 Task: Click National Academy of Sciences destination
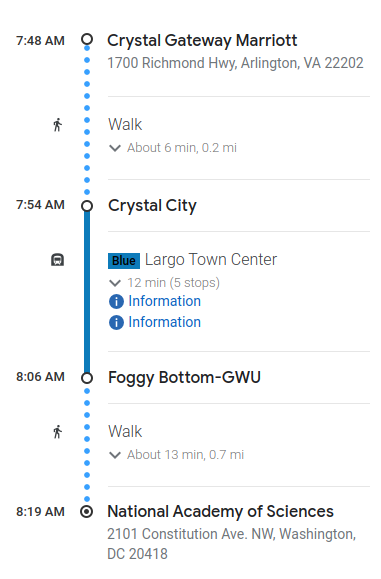point(220,511)
